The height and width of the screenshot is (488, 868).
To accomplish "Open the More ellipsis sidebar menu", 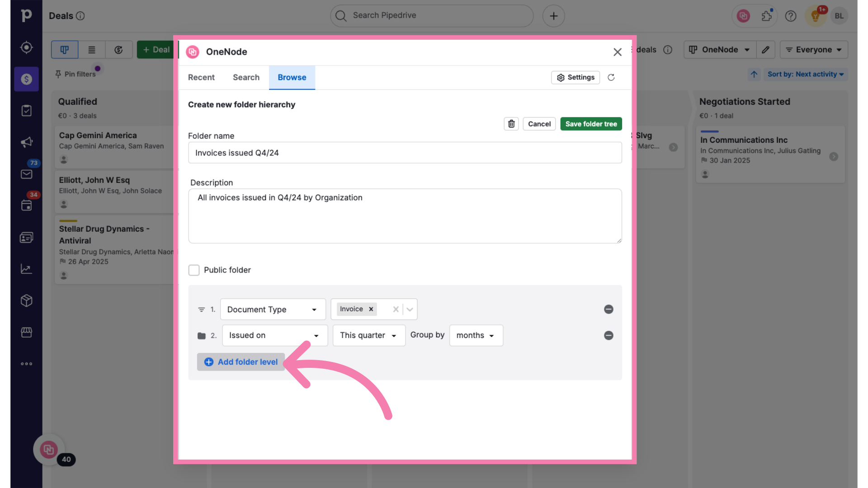I will [26, 364].
